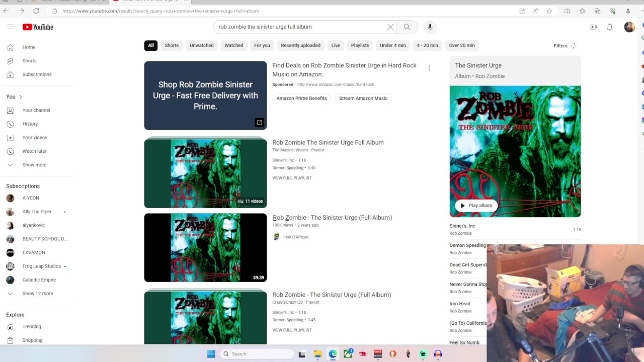This screenshot has width=644, height=362.
Task: Select the Over 20 min chip
Action: (462, 45)
